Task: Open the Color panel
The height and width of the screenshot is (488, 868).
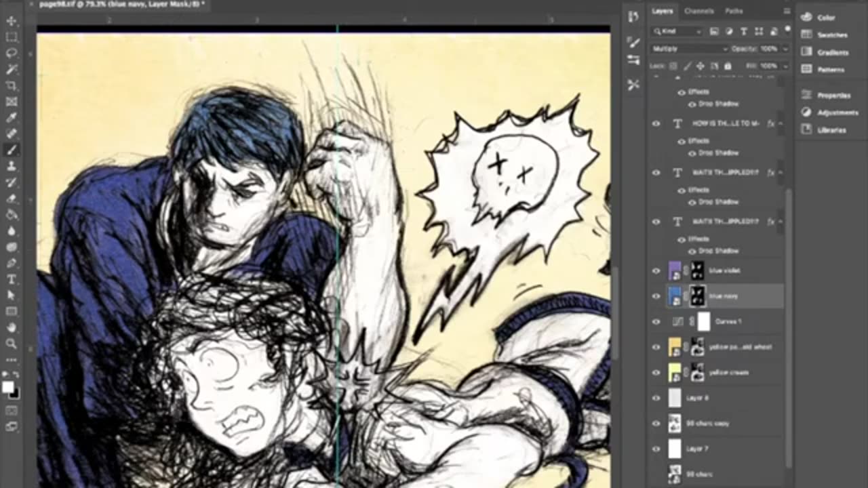Action: click(x=820, y=18)
